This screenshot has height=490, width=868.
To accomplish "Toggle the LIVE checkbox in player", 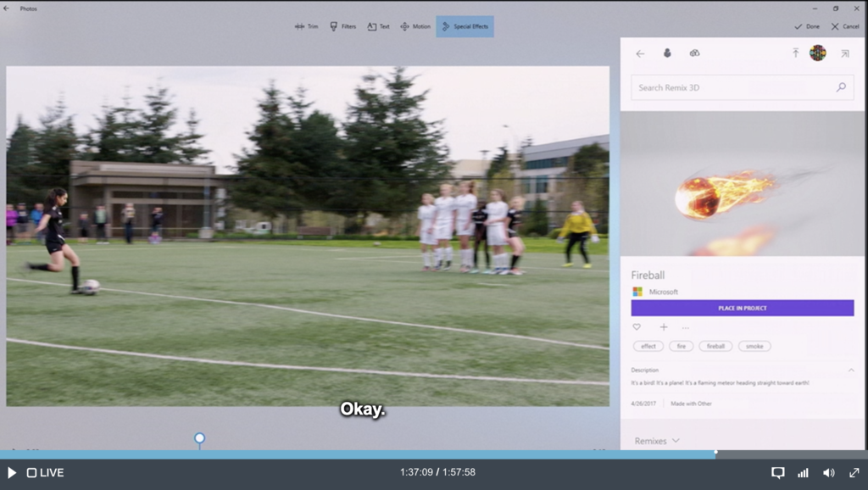I will click(31, 472).
